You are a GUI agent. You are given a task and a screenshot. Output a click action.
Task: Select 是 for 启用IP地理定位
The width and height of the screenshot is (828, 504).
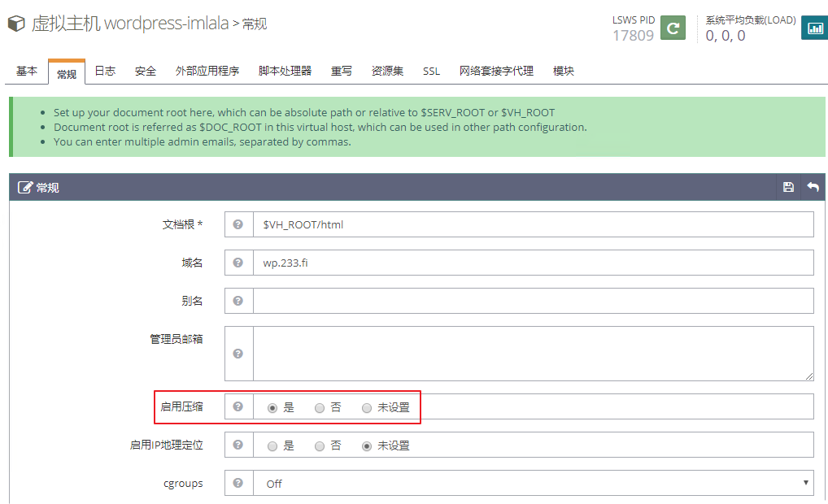[x=272, y=446]
